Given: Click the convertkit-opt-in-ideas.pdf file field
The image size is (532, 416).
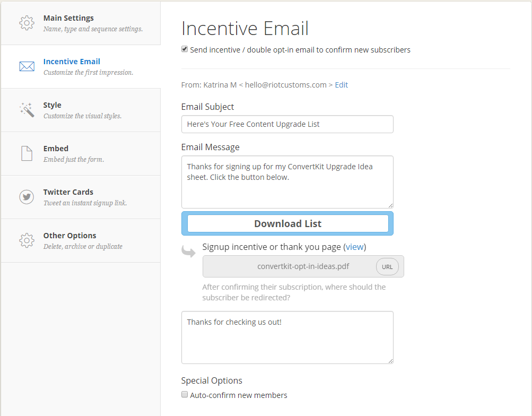Looking at the screenshot, I should tap(303, 266).
